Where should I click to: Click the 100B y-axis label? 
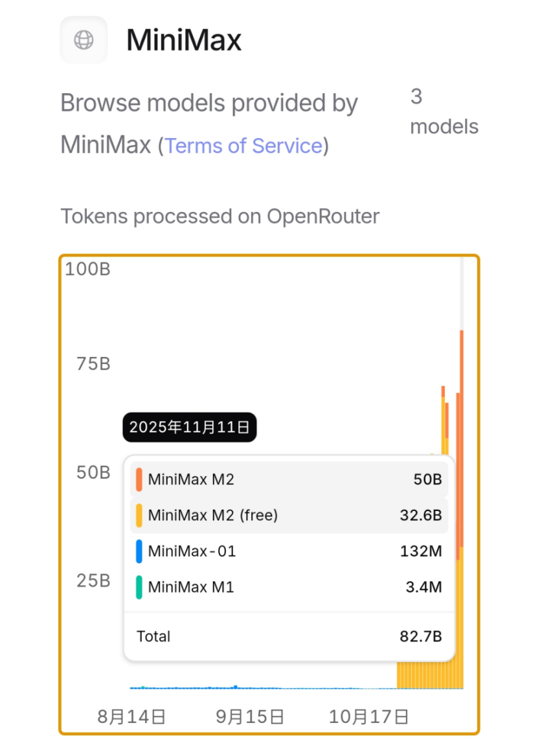click(x=88, y=269)
